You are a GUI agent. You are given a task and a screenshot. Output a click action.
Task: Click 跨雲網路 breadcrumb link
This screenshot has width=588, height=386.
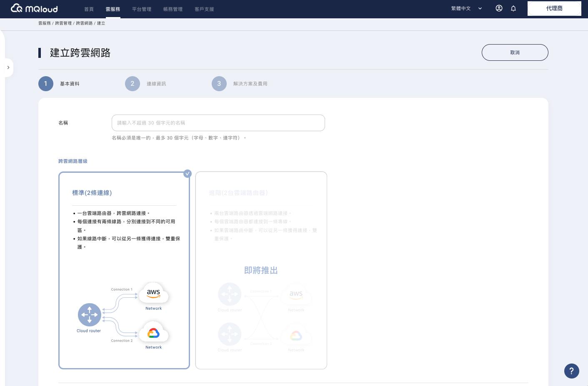point(84,23)
